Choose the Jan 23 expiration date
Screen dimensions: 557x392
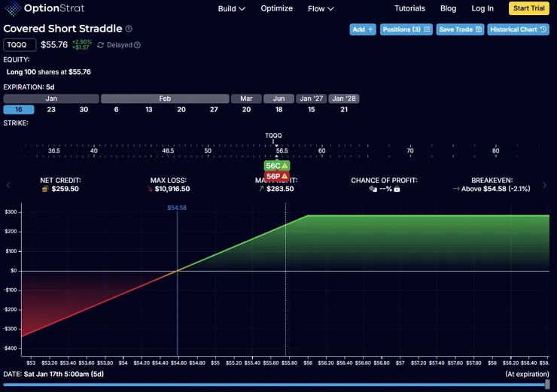tap(51, 109)
